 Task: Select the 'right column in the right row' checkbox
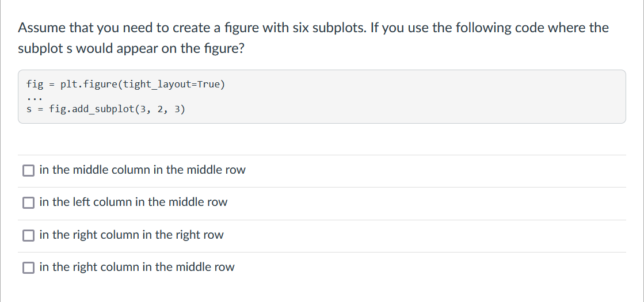point(28,235)
